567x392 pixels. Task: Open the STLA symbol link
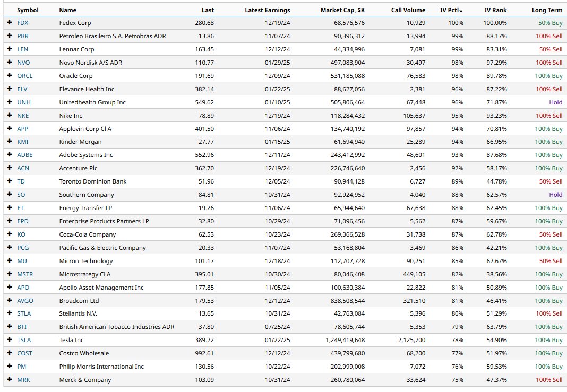(x=24, y=313)
